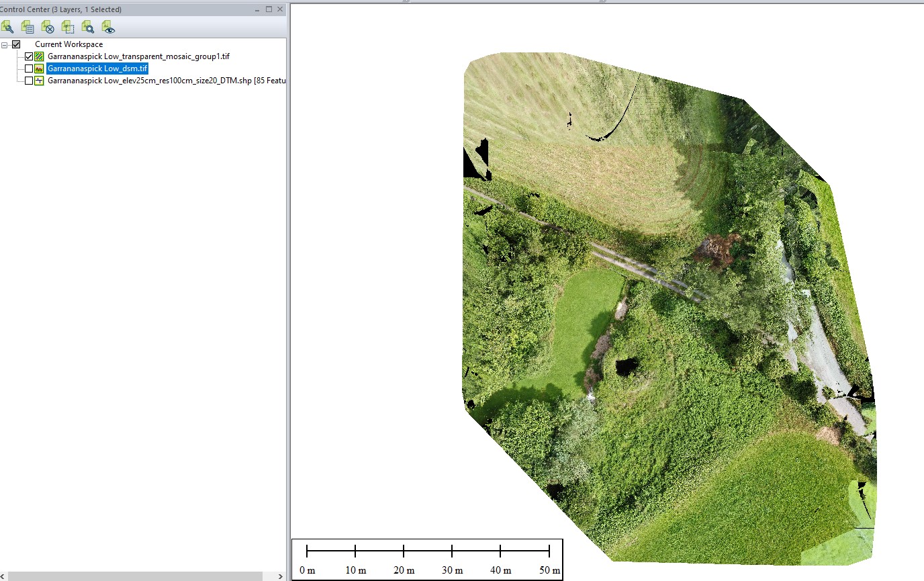924x581 pixels.
Task: Click the layer bounds selection icon
Action: [x=68, y=27]
